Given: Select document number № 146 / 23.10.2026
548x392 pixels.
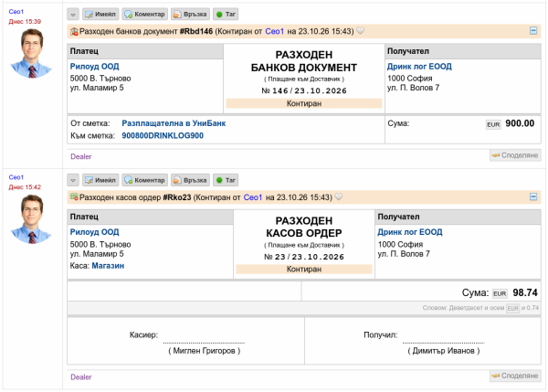Looking at the screenshot, I should [304, 91].
